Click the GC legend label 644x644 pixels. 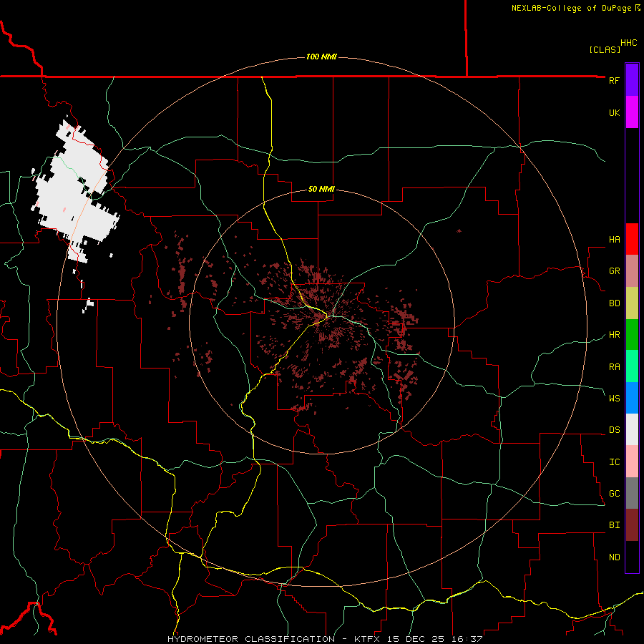coord(614,494)
